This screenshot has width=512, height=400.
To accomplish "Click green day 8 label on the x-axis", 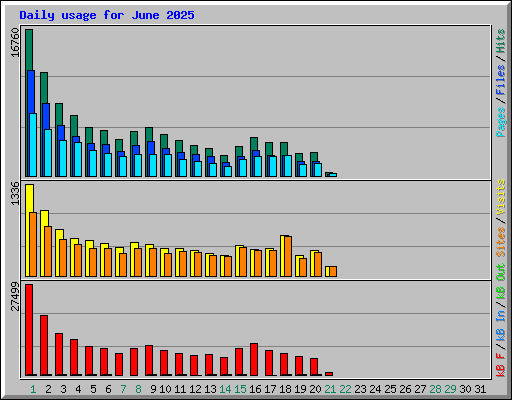I will click(x=138, y=389).
